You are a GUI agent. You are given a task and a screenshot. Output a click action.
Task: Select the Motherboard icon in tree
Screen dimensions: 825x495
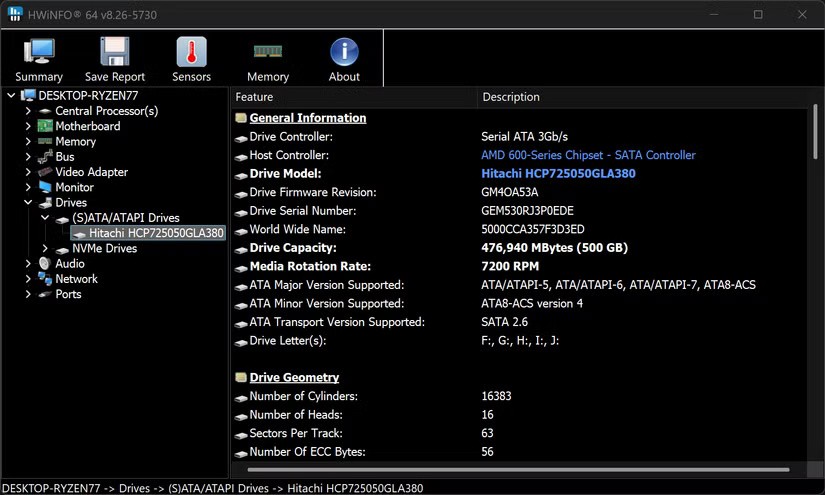pos(45,126)
